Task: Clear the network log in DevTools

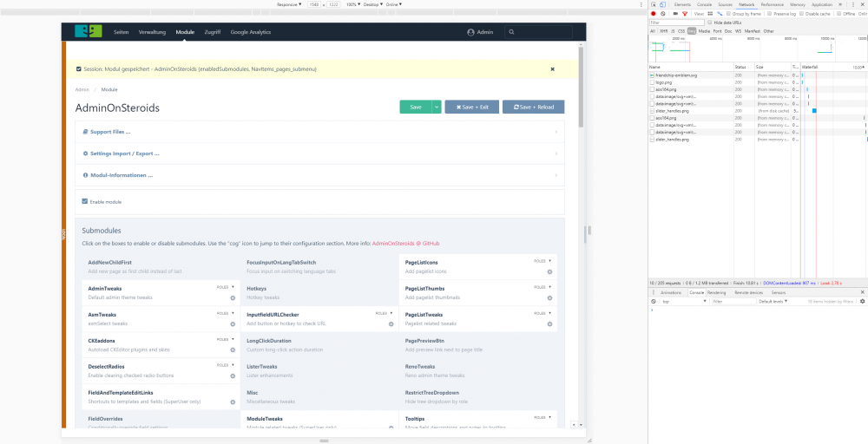Action: (x=662, y=14)
